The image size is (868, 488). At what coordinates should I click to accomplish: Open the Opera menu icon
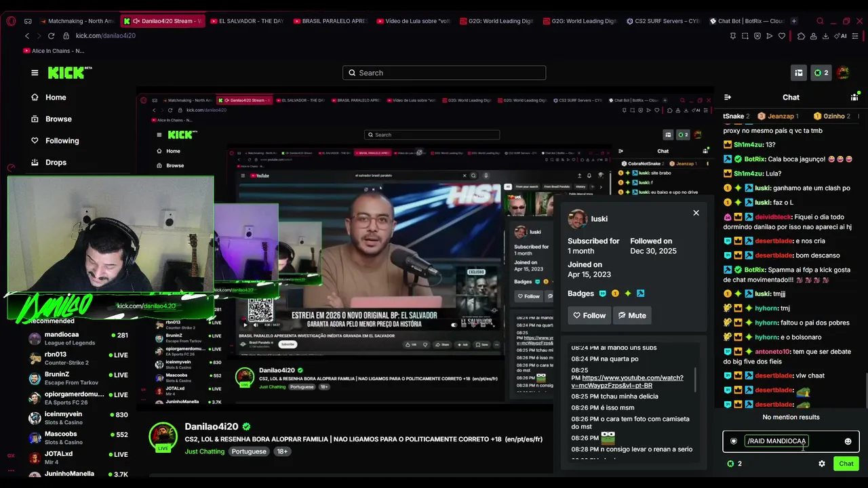click(x=11, y=21)
